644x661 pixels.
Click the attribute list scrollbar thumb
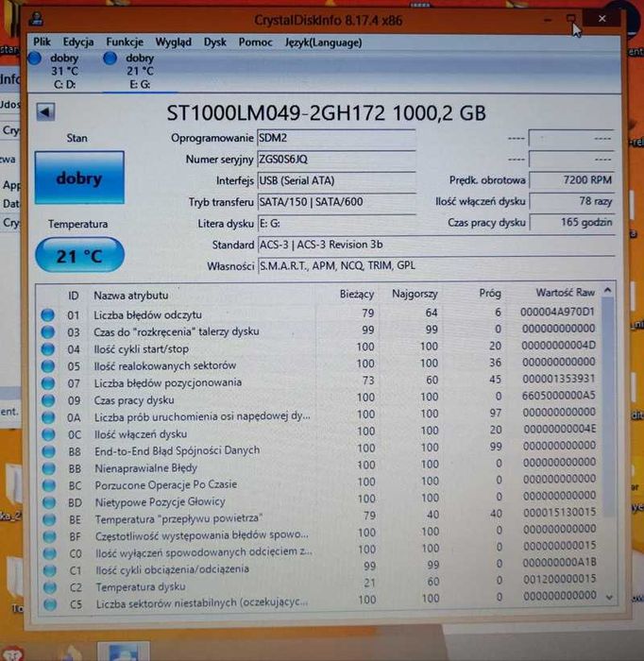(x=608, y=407)
